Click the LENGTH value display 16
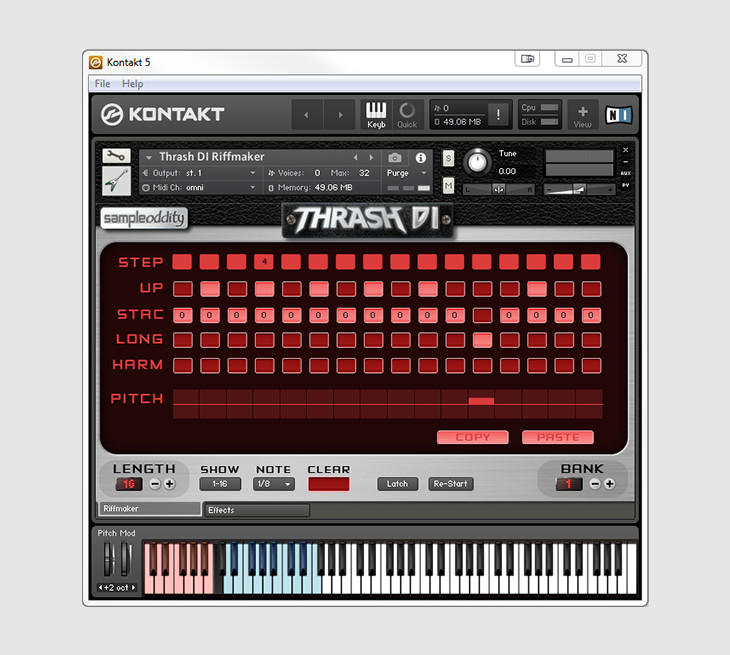Viewport: 730px width, 655px height. 129,484
